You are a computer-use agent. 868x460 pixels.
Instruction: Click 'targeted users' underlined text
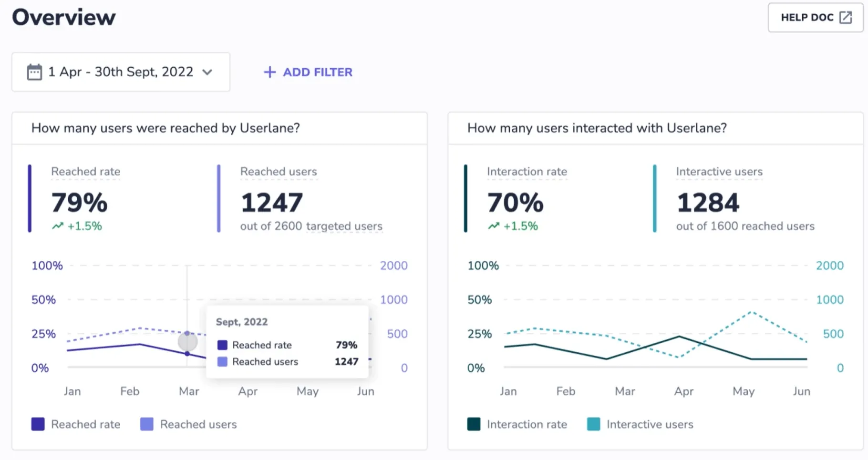point(344,226)
